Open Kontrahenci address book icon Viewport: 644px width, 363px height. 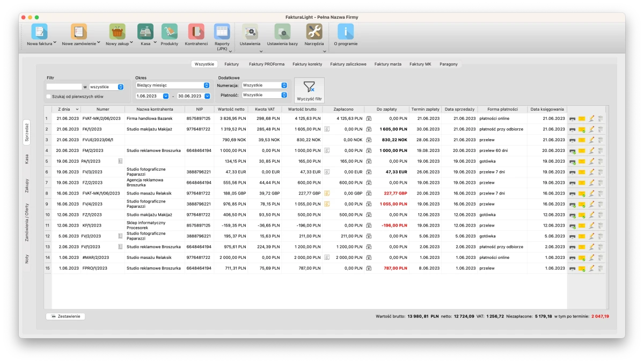click(196, 32)
